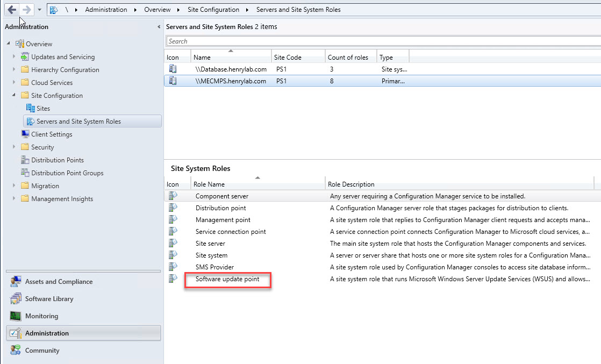This screenshot has height=364, width=601.
Task: Select the Sites tree node
Action: pyautogui.click(x=43, y=108)
